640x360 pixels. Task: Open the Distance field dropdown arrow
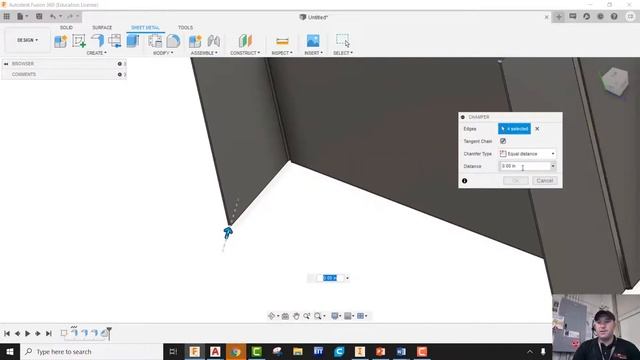tap(553, 166)
